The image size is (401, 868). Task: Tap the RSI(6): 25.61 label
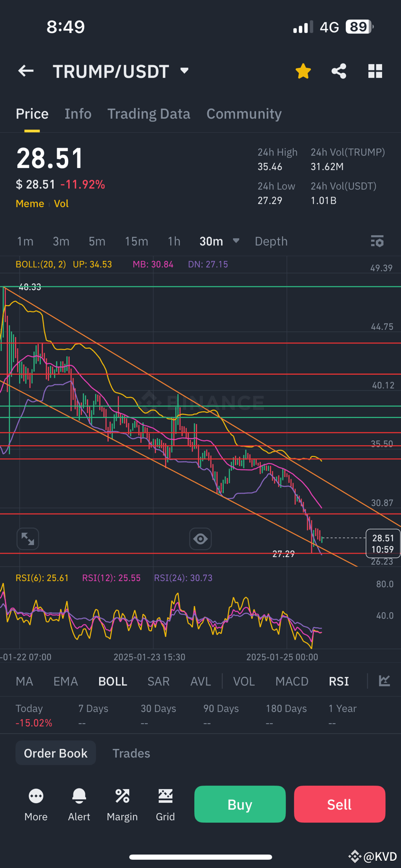(x=42, y=578)
